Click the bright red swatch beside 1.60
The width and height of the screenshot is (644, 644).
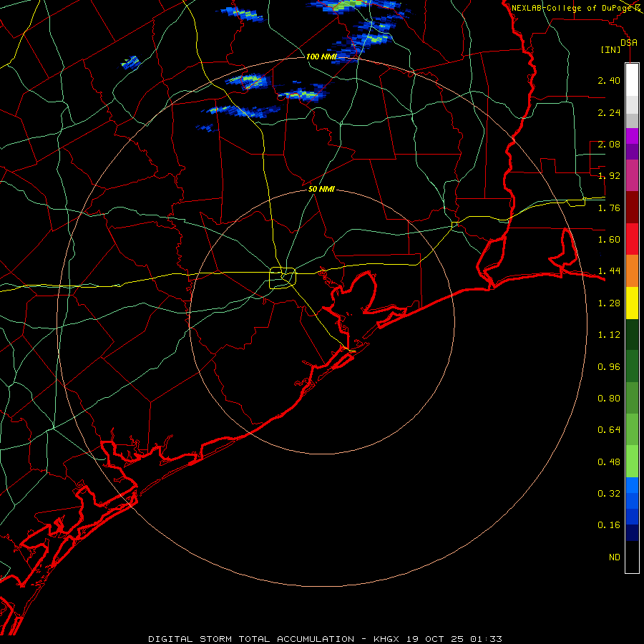(632, 239)
